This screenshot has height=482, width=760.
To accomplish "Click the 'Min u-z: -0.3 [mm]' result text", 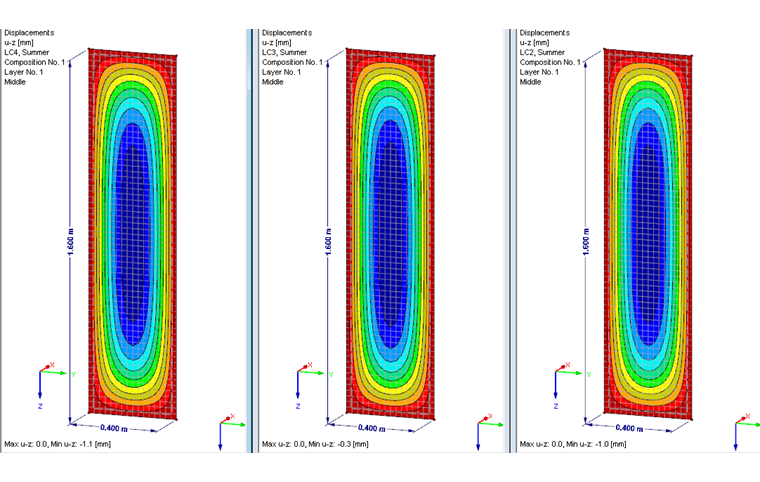I will click(x=339, y=444).
